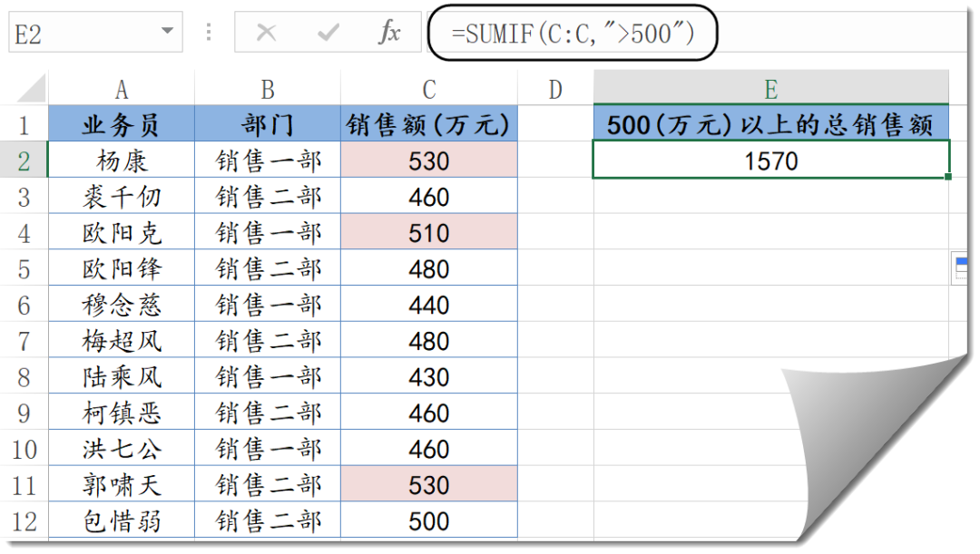Image resolution: width=980 pixels, height=554 pixels.
Task: Click header cell 部门
Action: 268,124
